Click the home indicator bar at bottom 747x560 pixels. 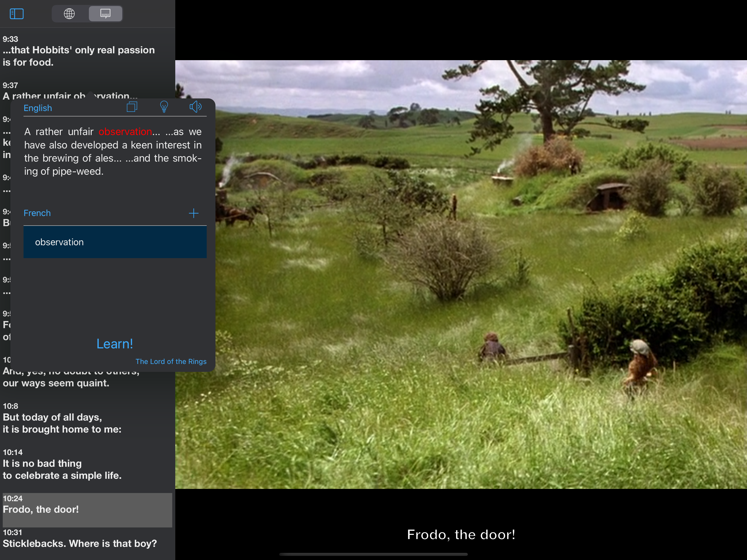pos(373,554)
